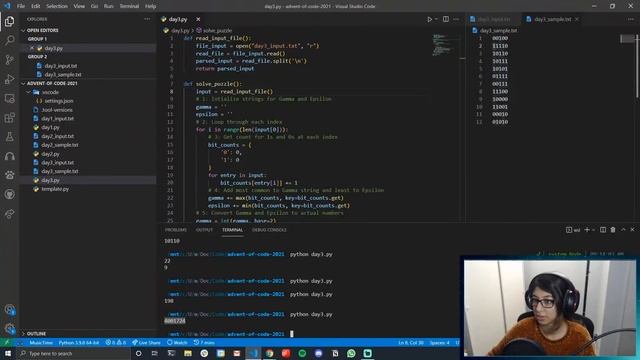Open the Selection menu
The height and width of the screenshot is (360, 640).
click(x=57, y=6)
